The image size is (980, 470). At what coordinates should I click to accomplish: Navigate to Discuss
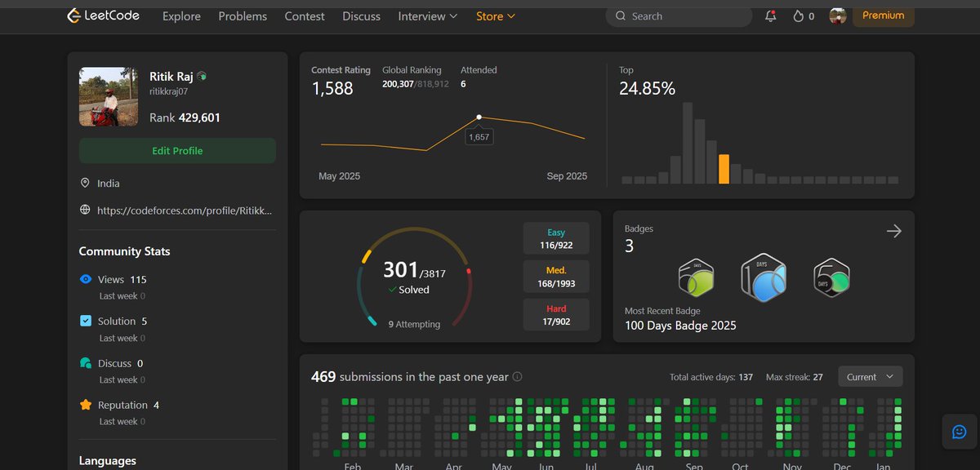[x=361, y=16]
